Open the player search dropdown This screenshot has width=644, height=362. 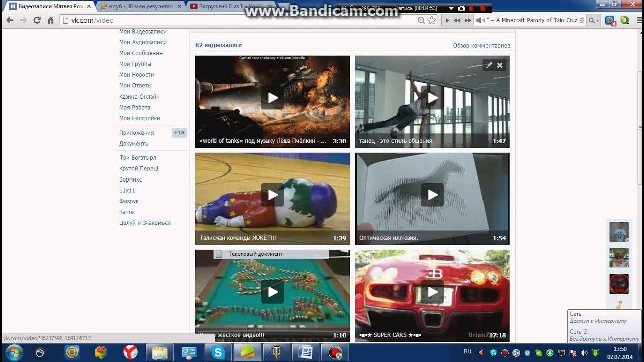coord(594,20)
